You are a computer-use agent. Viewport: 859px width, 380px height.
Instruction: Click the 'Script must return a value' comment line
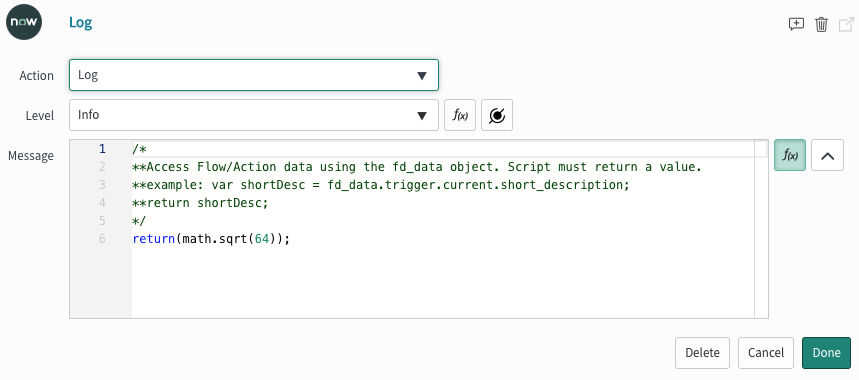[417, 166]
